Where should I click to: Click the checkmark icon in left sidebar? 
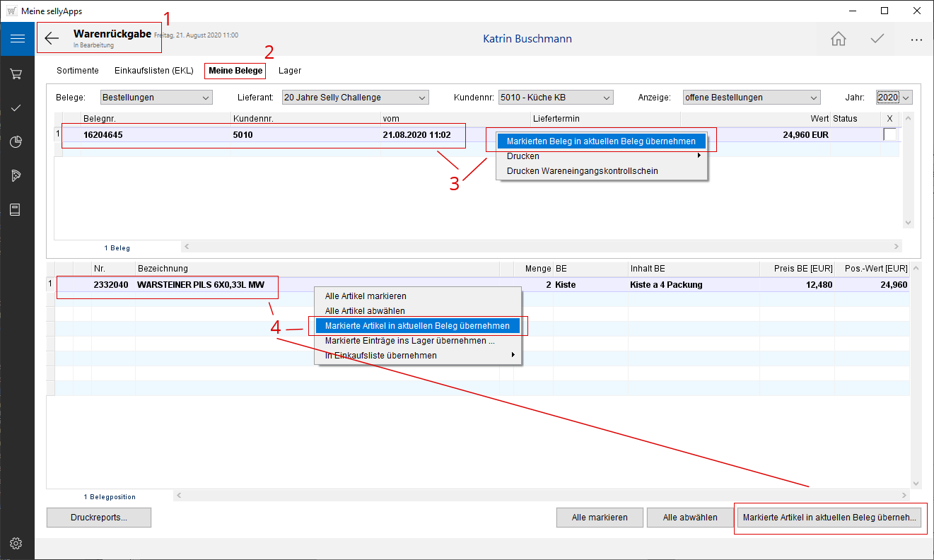coord(16,107)
